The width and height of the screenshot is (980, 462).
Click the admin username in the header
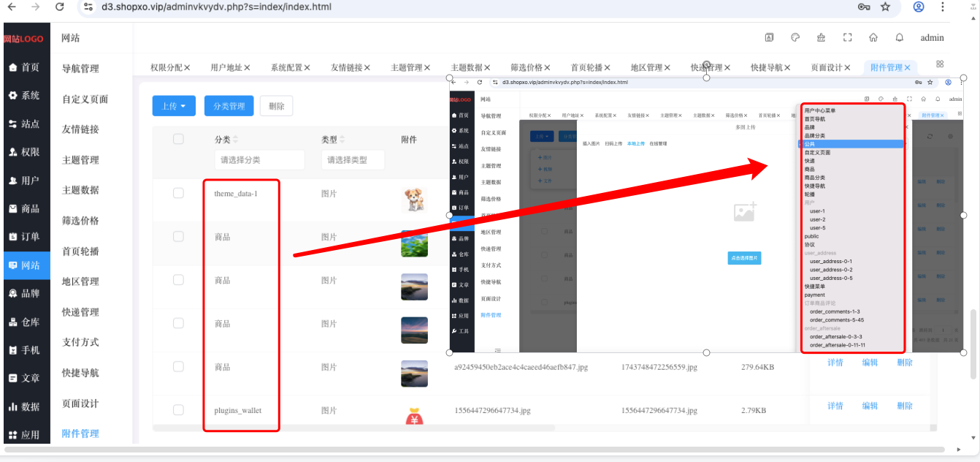[932, 38]
